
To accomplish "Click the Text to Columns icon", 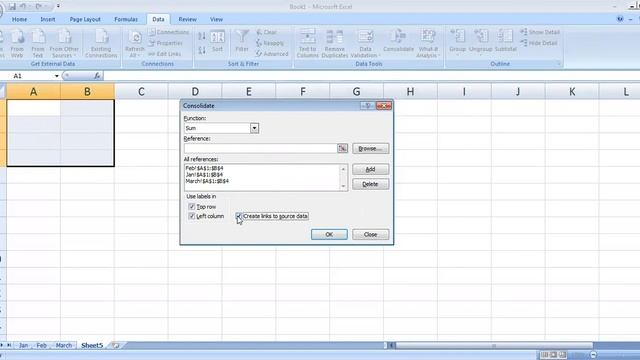I will click(308, 36).
